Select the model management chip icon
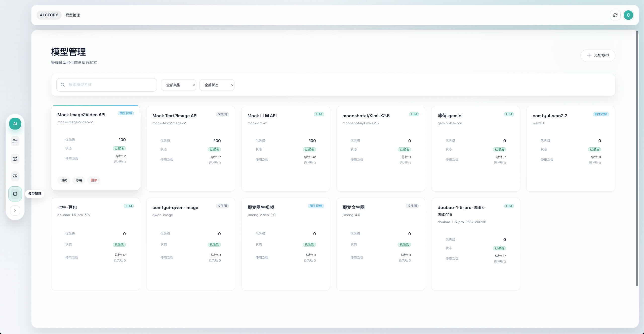The image size is (644, 334). (15, 194)
